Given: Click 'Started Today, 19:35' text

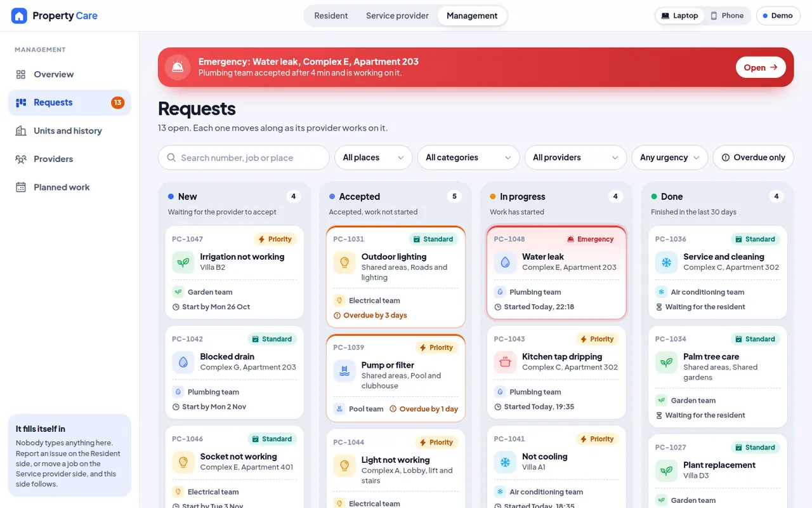Looking at the screenshot, I should click(539, 407).
